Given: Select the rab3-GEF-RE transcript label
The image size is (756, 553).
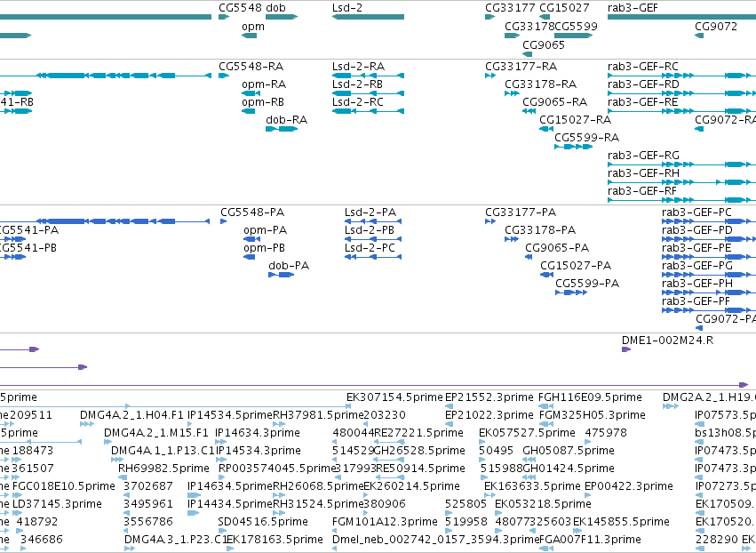Looking at the screenshot, I should (x=642, y=102).
